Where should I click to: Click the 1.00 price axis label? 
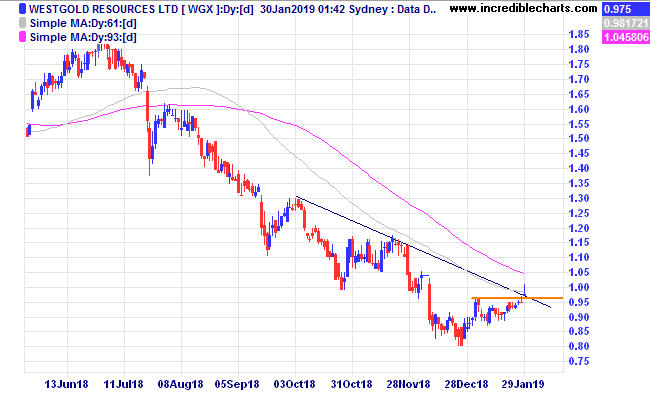click(579, 287)
